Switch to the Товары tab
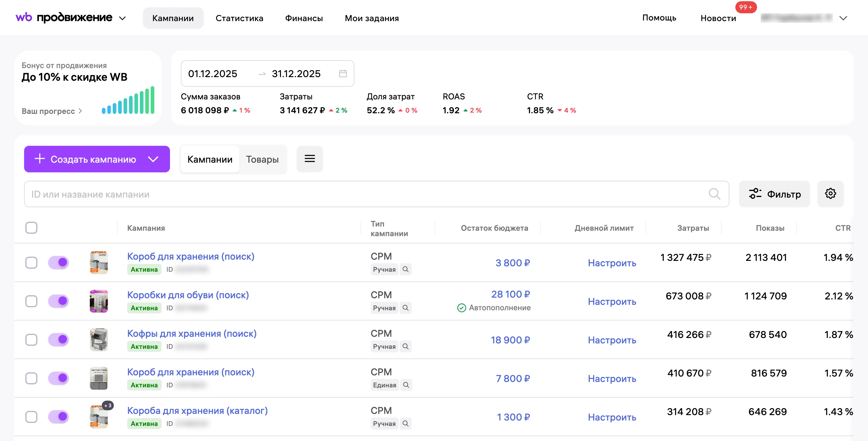 tap(262, 159)
